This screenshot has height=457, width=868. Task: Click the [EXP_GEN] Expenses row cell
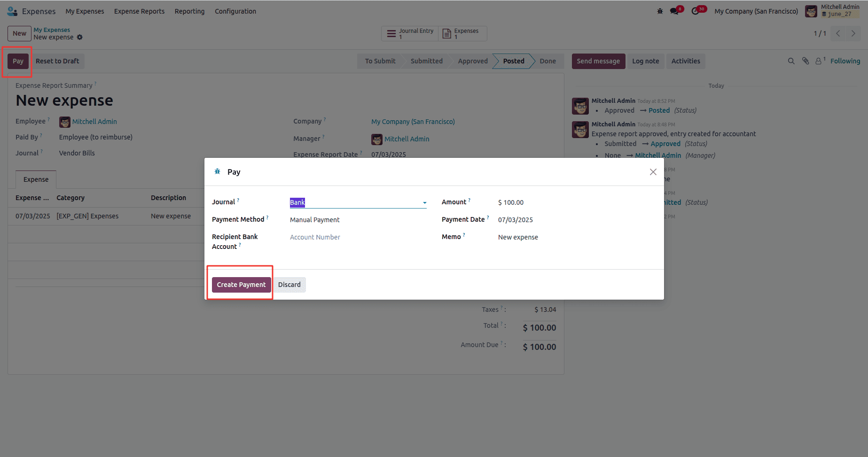(x=87, y=216)
